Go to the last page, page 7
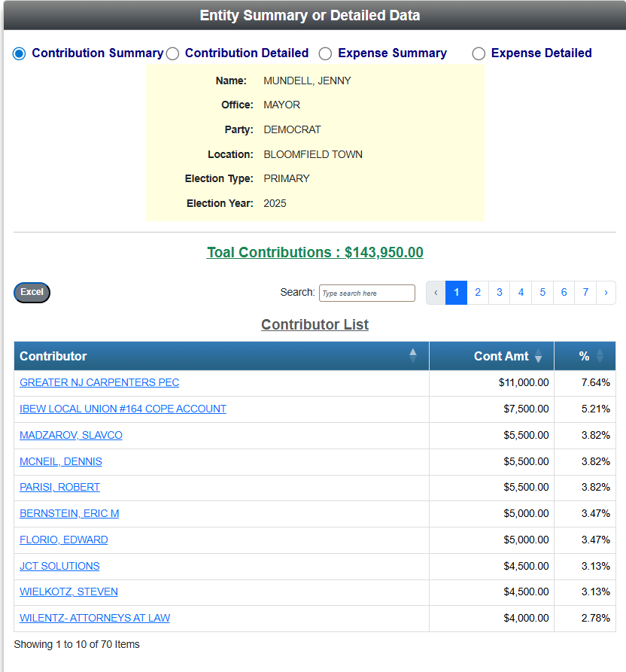Screen dimensions: 626x672 click(x=585, y=292)
